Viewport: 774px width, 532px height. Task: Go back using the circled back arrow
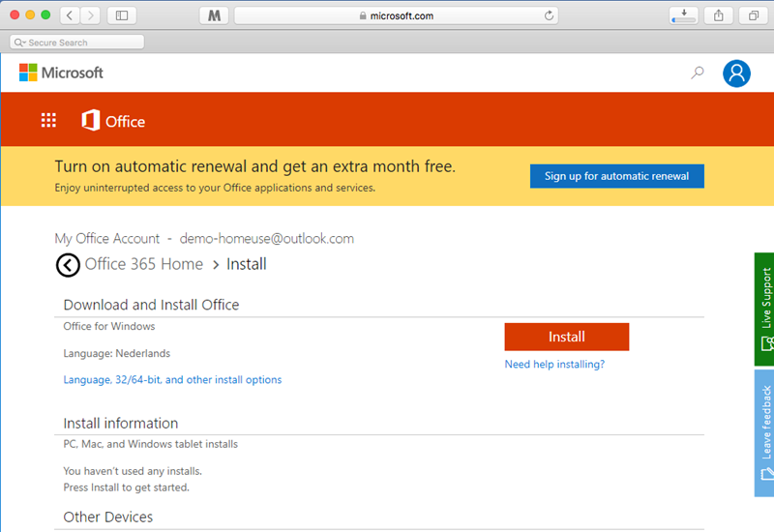click(68, 265)
